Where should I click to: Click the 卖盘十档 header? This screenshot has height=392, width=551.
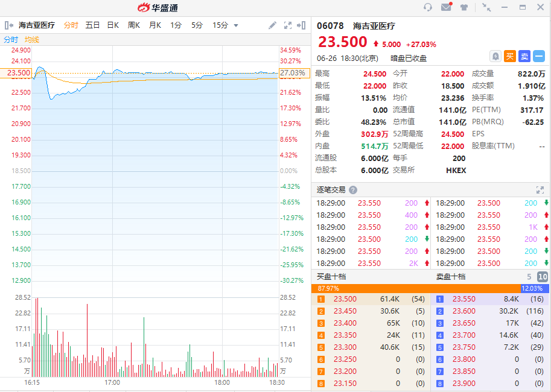pyautogui.click(x=451, y=277)
